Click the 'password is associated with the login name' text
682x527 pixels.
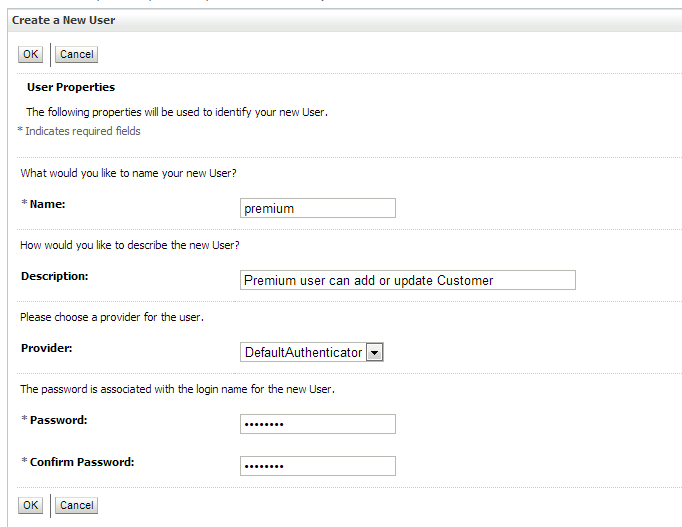[177, 389]
